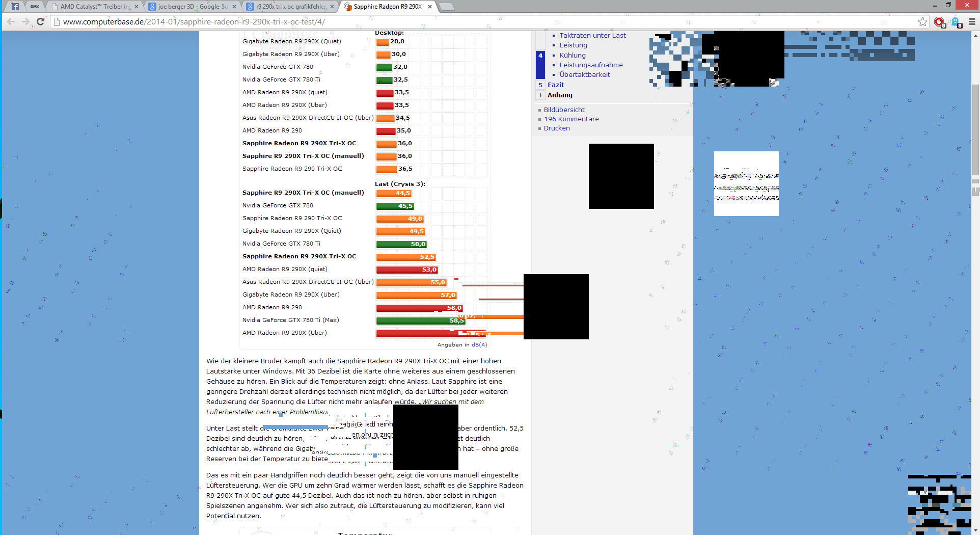Open the Taktraten unter Last link
The width and height of the screenshot is (980, 535).
point(592,35)
